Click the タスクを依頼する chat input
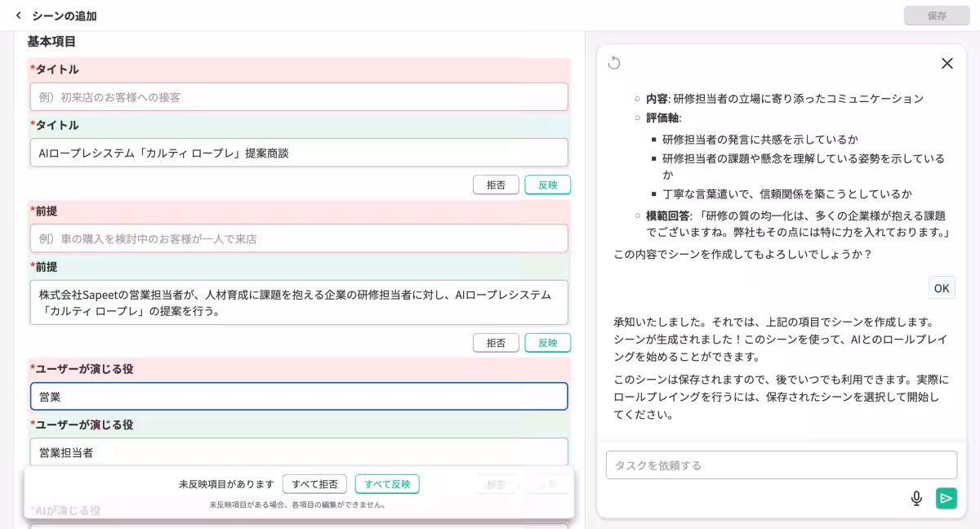The width and height of the screenshot is (980, 529). click(781, 465)
